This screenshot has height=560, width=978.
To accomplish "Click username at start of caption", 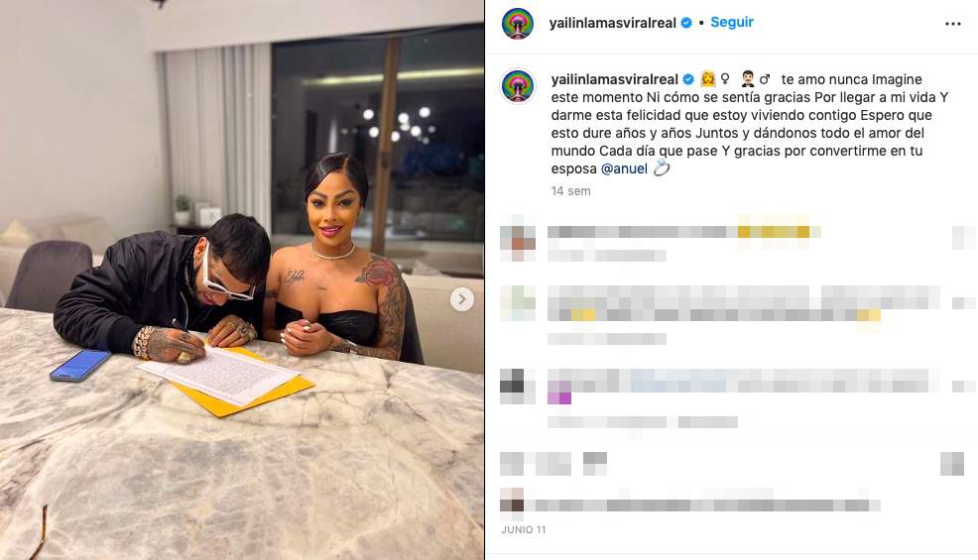I will [x=614, y=80].
